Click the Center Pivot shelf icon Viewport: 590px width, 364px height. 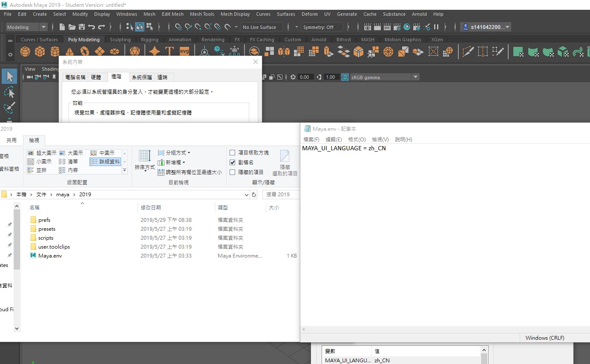[204, 52]
